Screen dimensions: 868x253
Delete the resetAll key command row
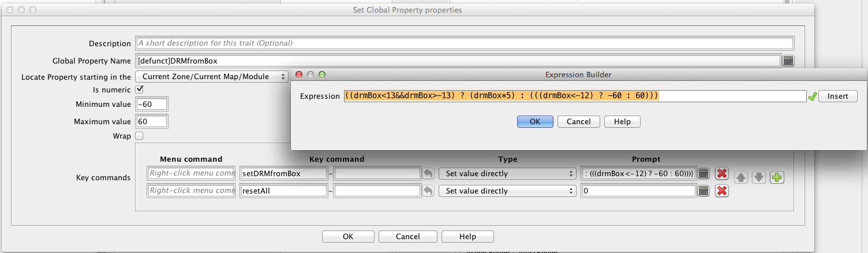pos(721,191)
